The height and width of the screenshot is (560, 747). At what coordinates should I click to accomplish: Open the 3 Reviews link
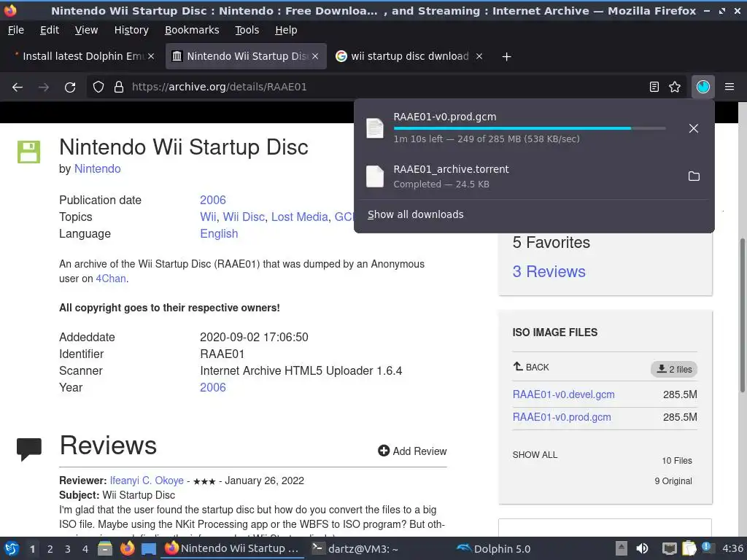[x=549, y=271]
